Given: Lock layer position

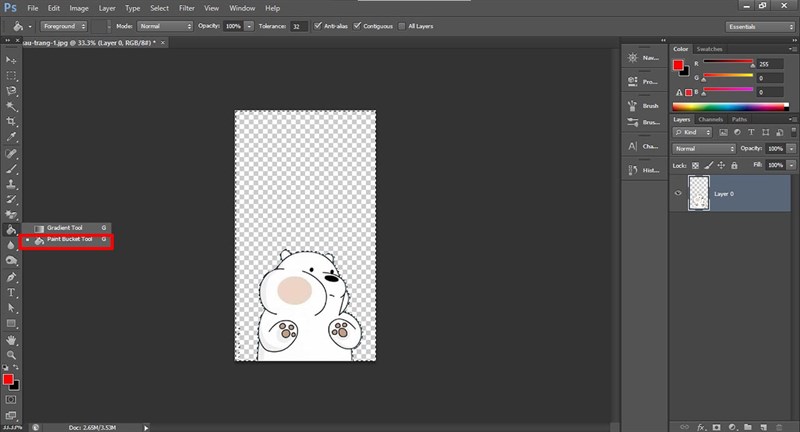Looking at the screenshot, I should click(721, 165).
